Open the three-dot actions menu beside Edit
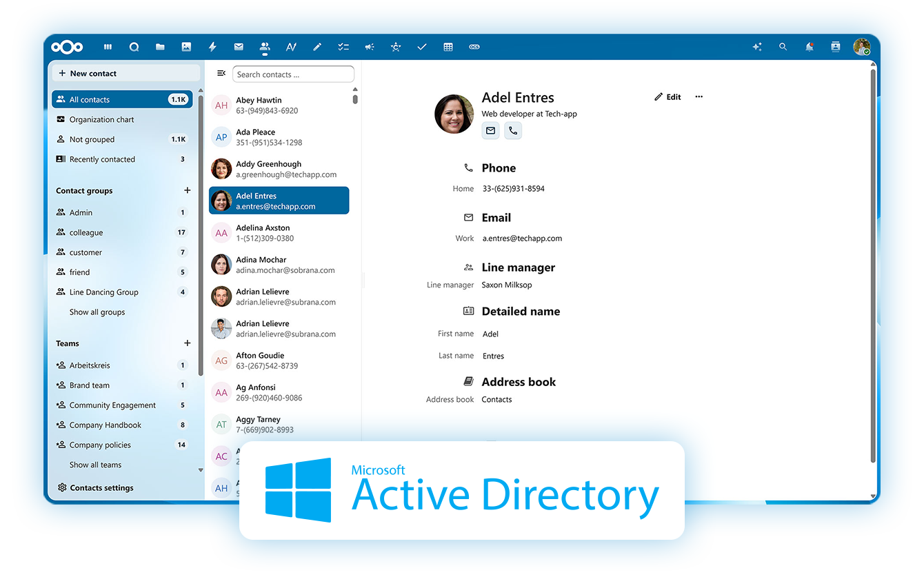Screen dimensions: 924x577 [x=699, y=97]
